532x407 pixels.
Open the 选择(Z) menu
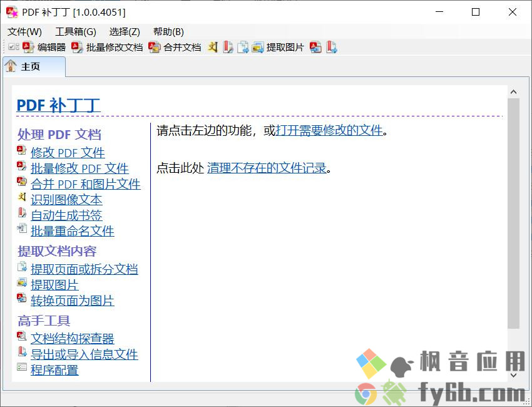click(125, 32)
